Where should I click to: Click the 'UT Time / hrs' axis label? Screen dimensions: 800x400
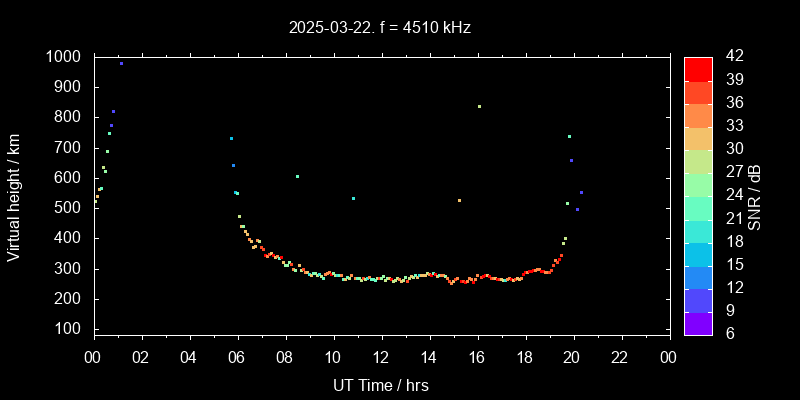click(x=381, y=384)
